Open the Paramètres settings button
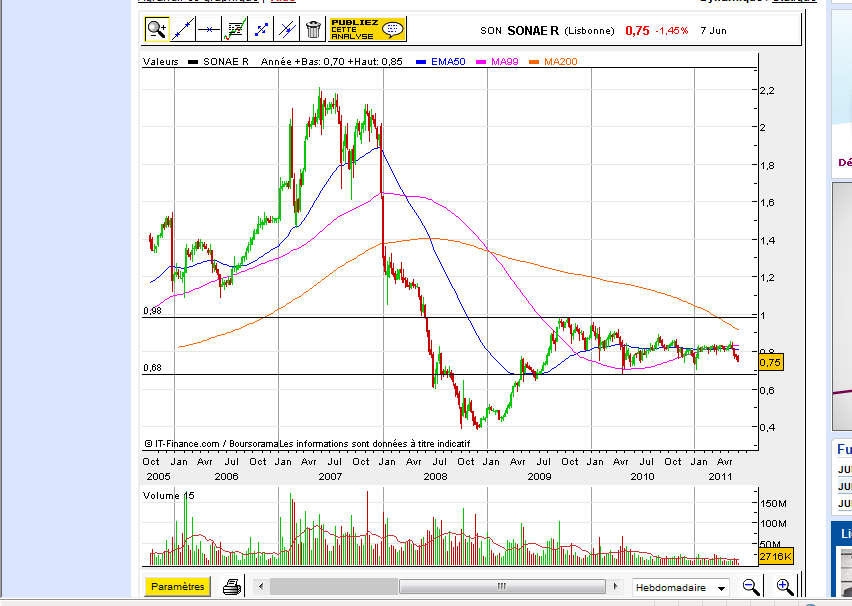Screen dimensions: 852x606 178,586
